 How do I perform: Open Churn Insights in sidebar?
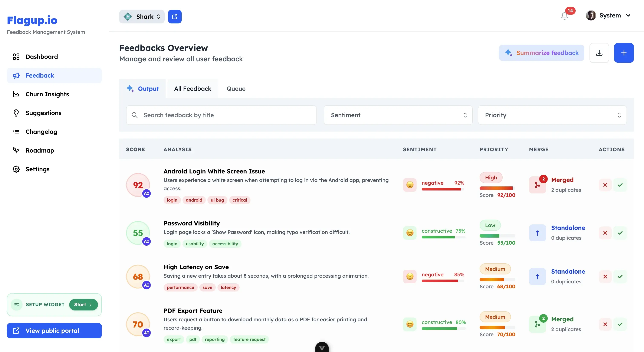47,94
